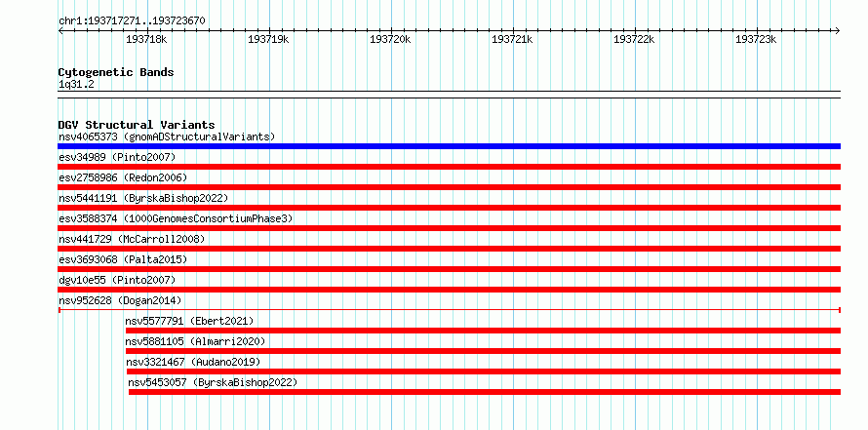Click the nsv4065373 blue variant bar

click(x=449, y=146)
